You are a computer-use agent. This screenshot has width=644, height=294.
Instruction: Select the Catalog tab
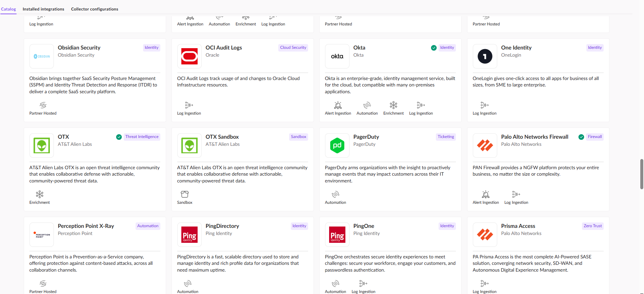[x=8, y=9]
